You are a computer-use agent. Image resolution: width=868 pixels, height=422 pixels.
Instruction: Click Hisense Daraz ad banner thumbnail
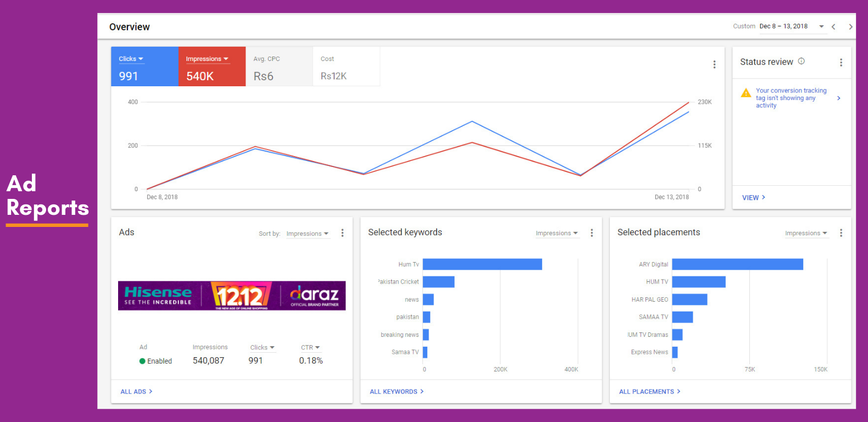click(232, 296)
